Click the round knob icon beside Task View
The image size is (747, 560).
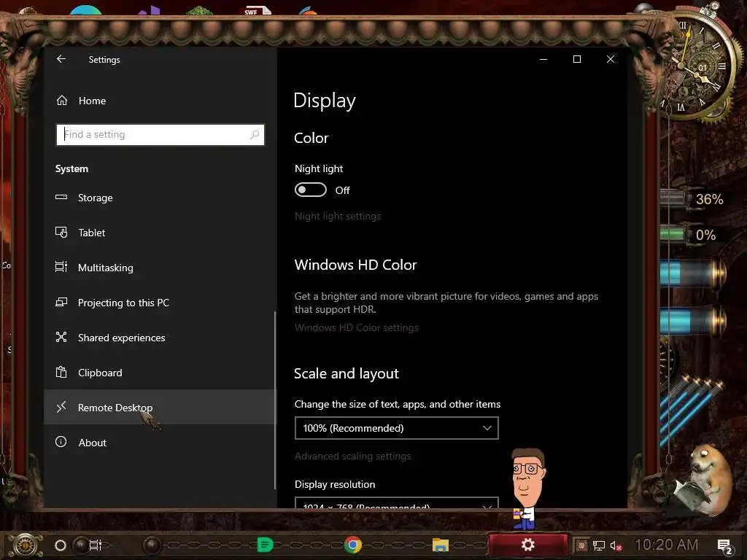80,545
